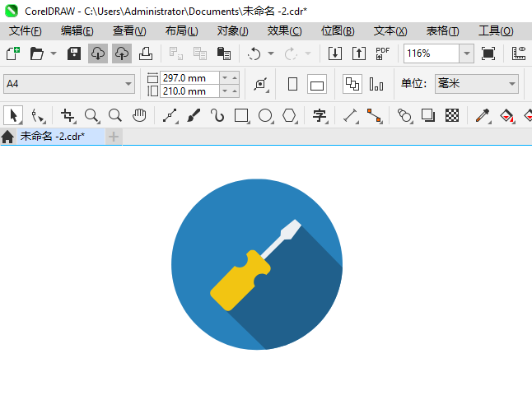Switch to the 未命名 -2.cdr document tab
The image size is (532, 414).
pos(61,137)
